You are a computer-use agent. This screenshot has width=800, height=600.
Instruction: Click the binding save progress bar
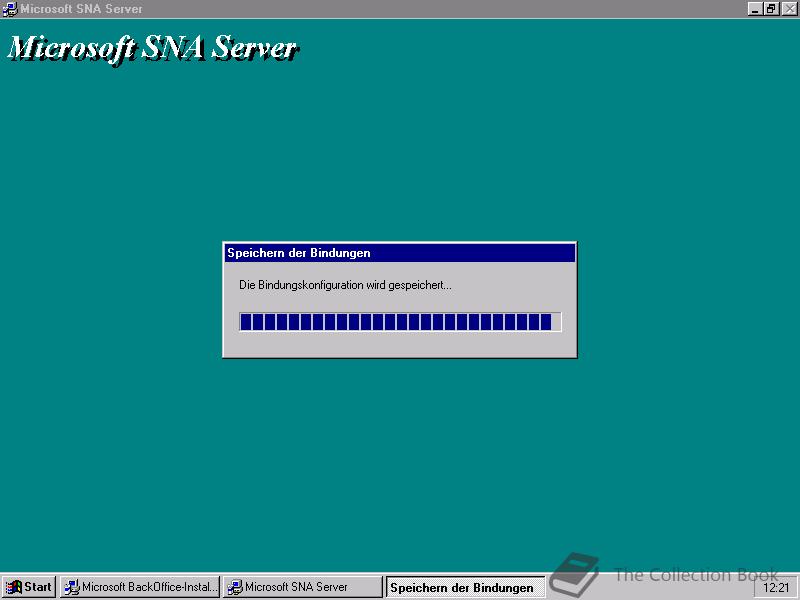pyautogui.click(x=400, y=322)
